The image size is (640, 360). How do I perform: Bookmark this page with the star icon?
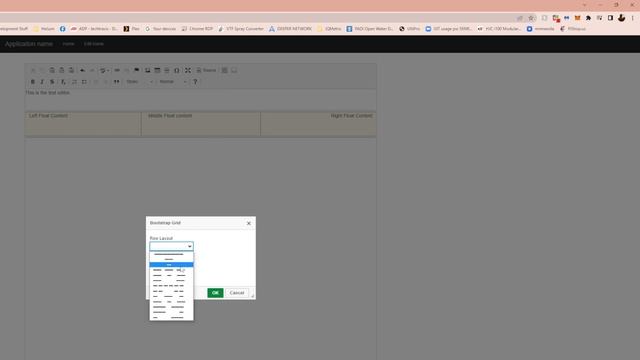click(x=531, y=18)
